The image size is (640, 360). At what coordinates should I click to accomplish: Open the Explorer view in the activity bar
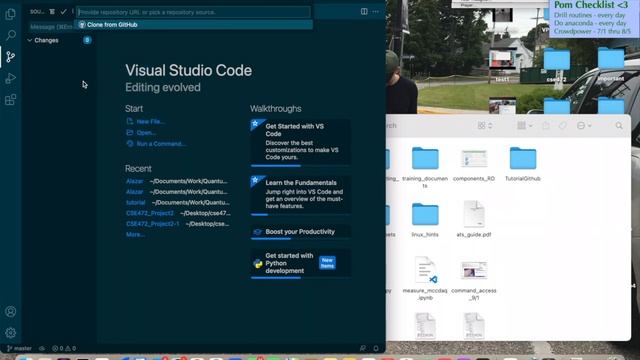coord(11,14)
